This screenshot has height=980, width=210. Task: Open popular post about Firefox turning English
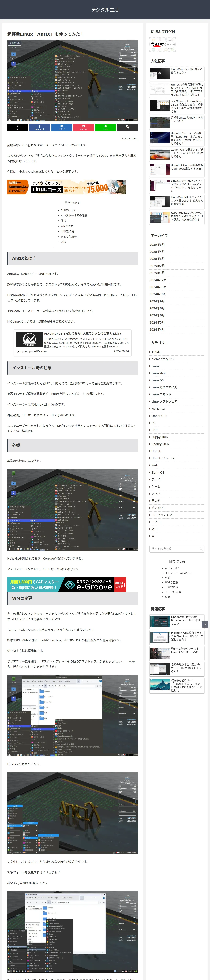pos(177,89)
